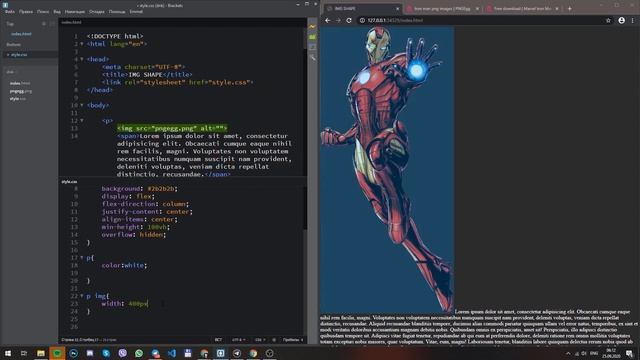Screen dimensions: 640x360
Task: Close the IMG SHAPE Chrome tab
Action: pos(398,9)
